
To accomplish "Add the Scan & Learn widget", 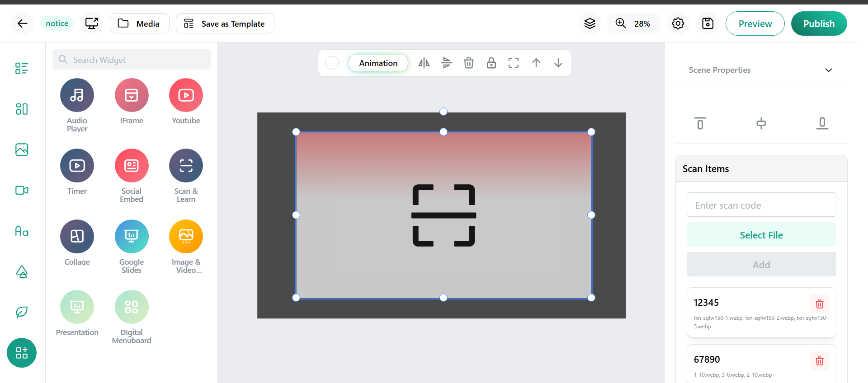I will (x=186, y=166).
